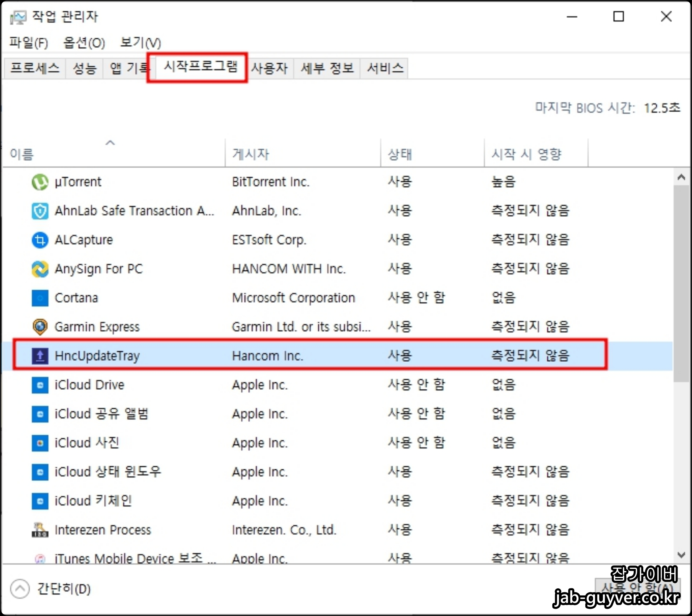
Task: Click the Cortana blue square icon
Action: coord(40,298)
